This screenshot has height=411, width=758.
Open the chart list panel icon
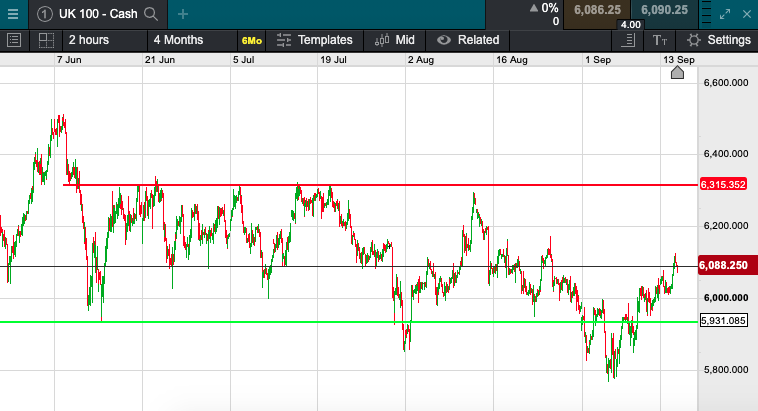14,40
